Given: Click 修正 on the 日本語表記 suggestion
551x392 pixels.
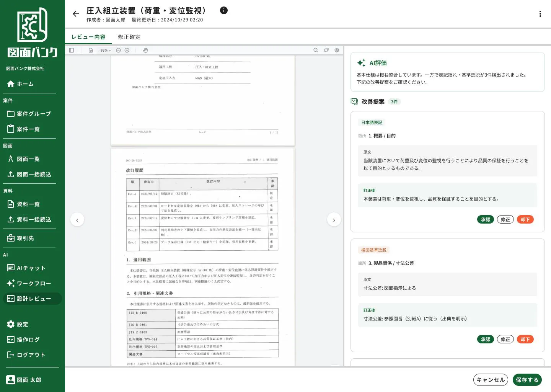Looking at the screenshot, I should pos(505,219).
